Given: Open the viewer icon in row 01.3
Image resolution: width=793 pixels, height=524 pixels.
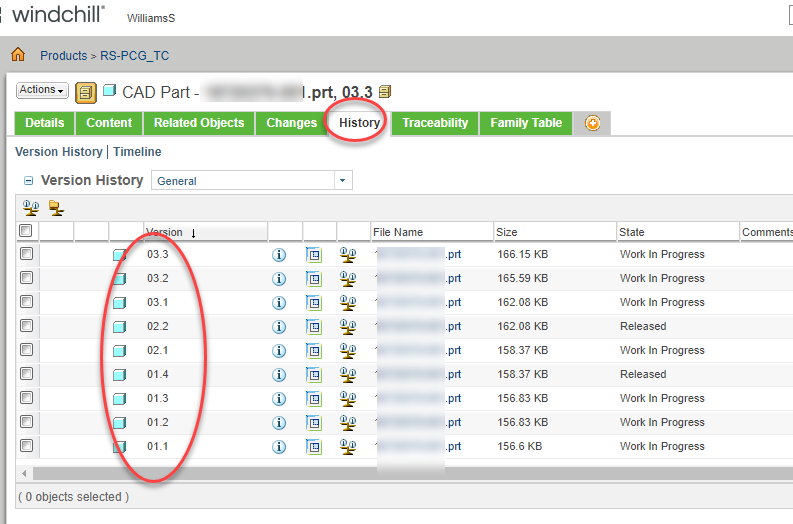Looking at the screenshot, I should (x=314, y=399).
